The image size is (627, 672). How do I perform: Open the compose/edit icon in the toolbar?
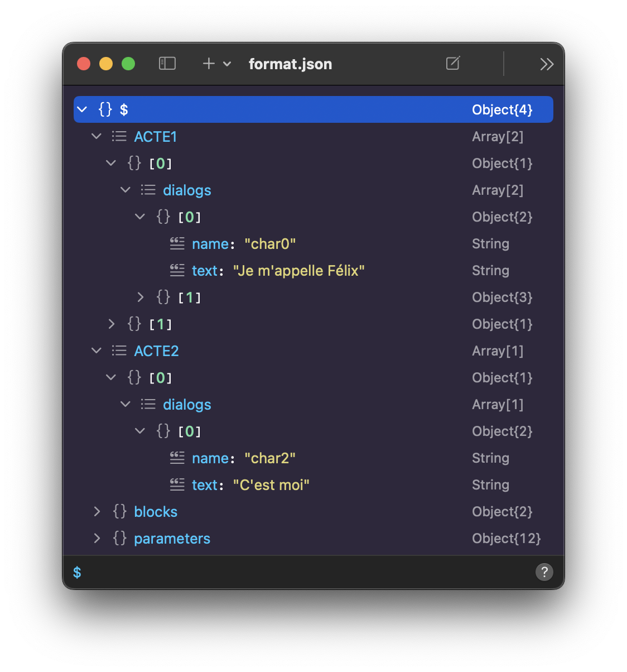452,64
